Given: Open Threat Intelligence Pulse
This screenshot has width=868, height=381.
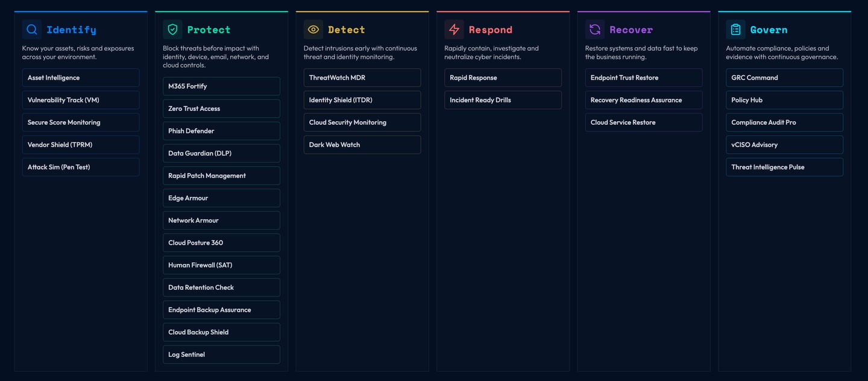Looking at the screenshot, I should (x=784, y=167).
